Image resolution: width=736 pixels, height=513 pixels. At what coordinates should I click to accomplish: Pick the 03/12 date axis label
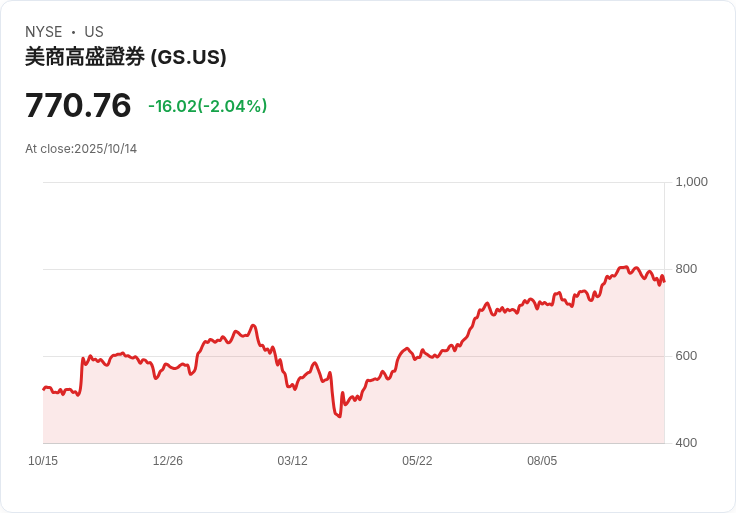coord(293,461)
